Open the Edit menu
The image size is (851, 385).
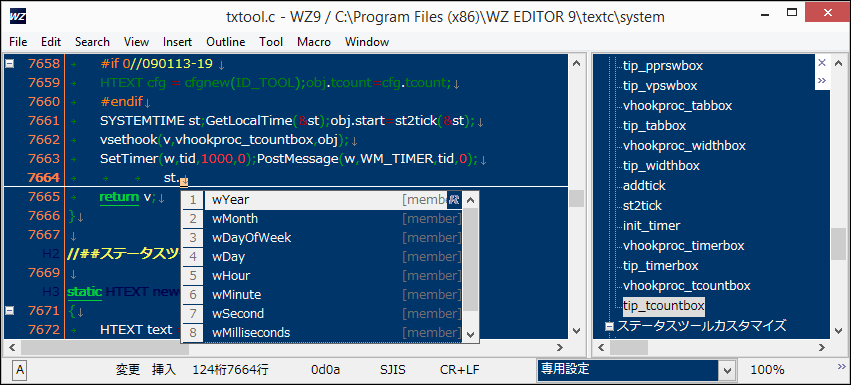click(51, 42)
